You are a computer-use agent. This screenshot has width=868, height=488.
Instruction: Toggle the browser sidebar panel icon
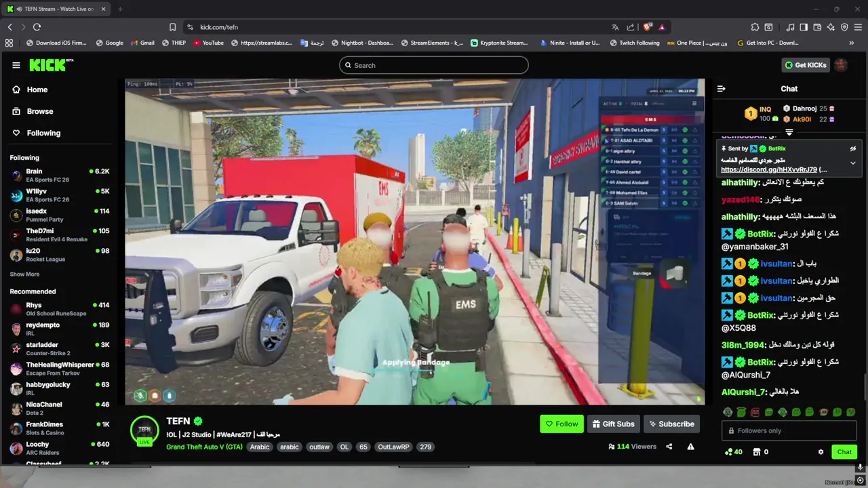coord(804,27)
